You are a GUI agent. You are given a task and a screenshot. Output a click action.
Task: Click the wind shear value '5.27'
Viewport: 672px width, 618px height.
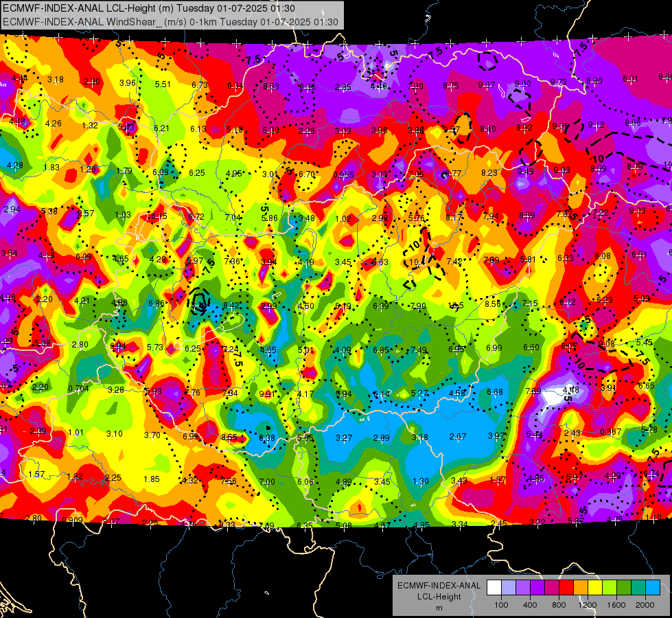tap(419, 393)
